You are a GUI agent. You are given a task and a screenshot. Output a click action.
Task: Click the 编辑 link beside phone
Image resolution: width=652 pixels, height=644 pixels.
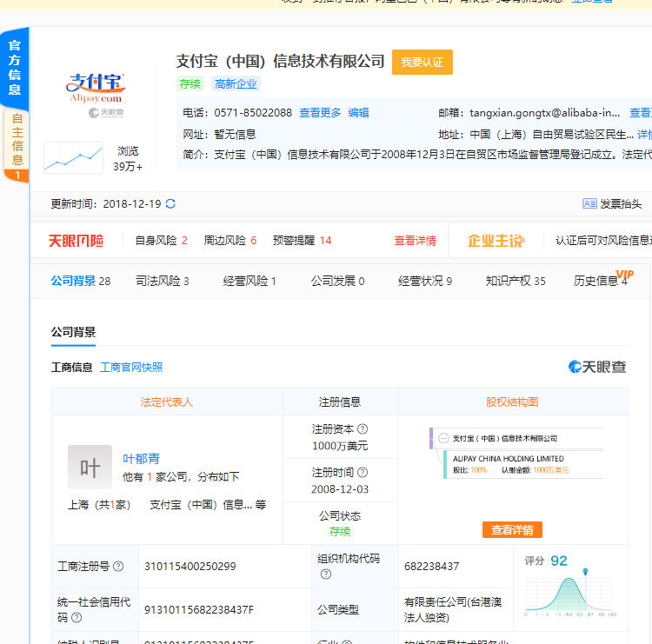[358, 113]
